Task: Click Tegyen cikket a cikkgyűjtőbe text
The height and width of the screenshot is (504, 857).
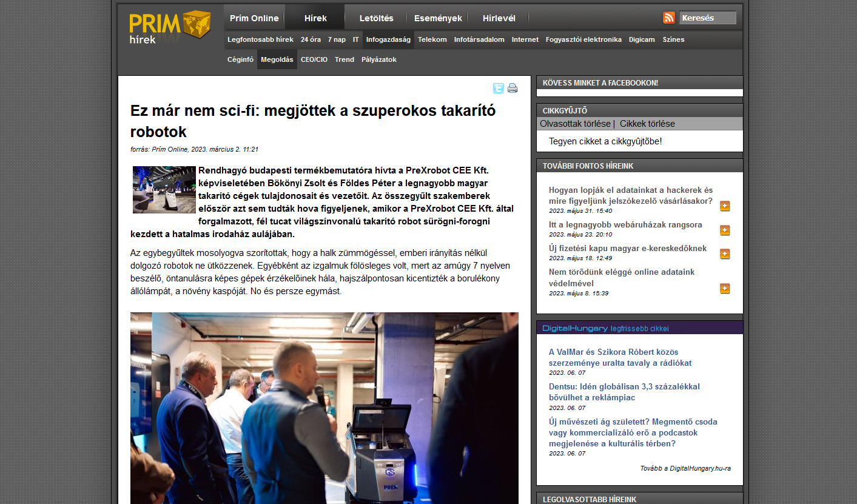Action: coord(605,141)
